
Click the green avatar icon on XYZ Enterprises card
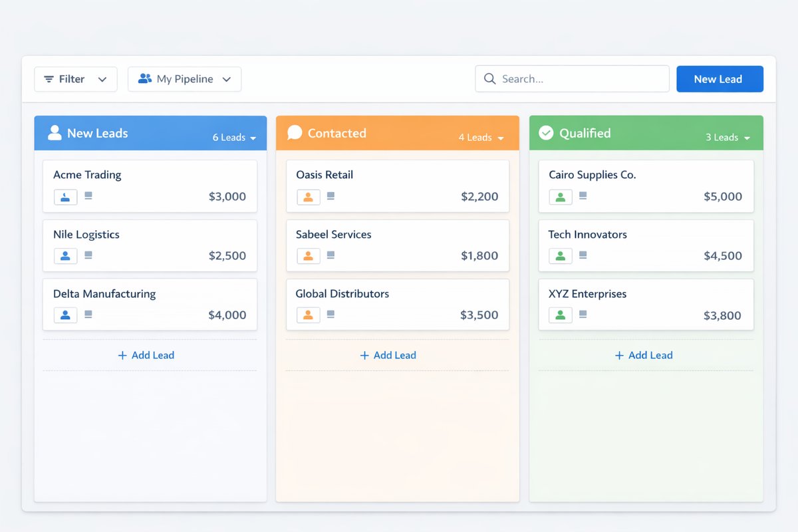561,315
